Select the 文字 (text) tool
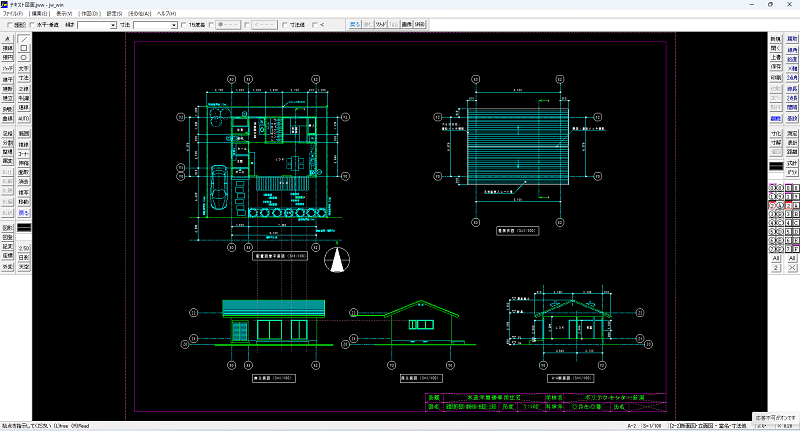The height and width of the screenshot is (431, 800). click(23, 68)
